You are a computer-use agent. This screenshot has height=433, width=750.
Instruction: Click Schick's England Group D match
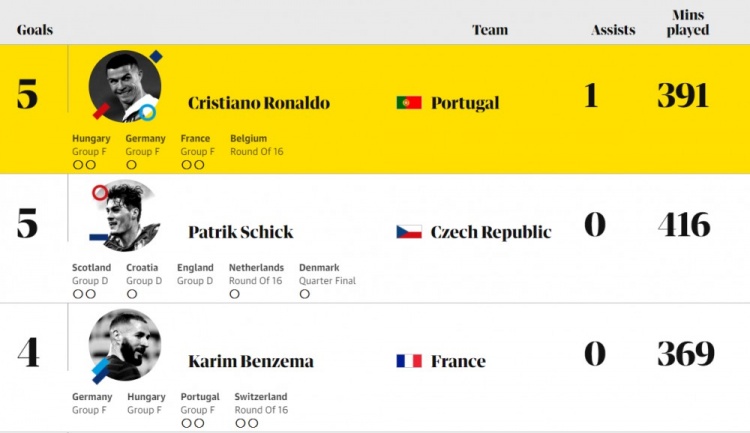tap(195, 274)
